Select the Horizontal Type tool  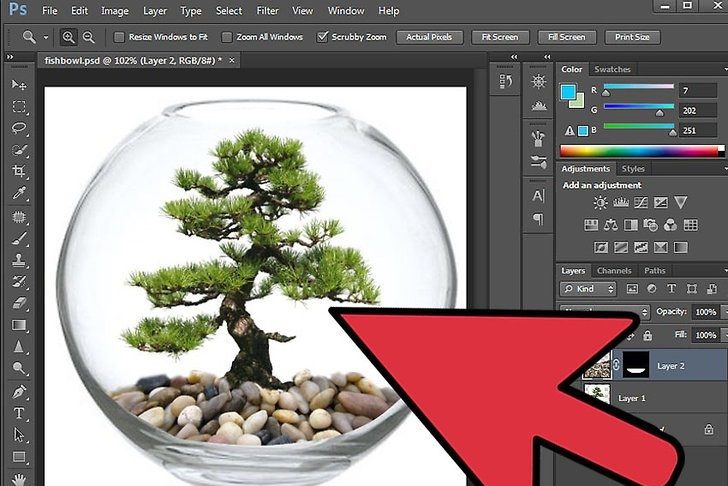click(19, 413)
